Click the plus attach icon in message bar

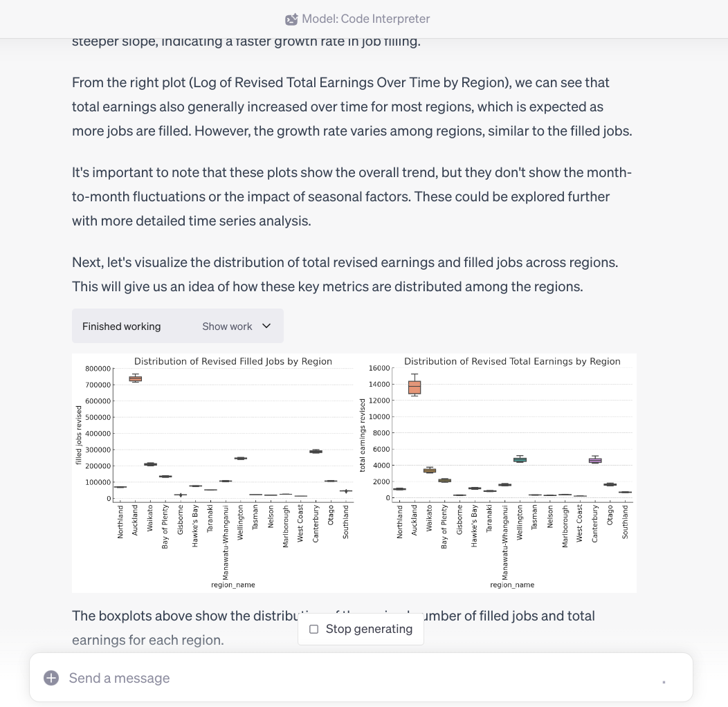51,678
